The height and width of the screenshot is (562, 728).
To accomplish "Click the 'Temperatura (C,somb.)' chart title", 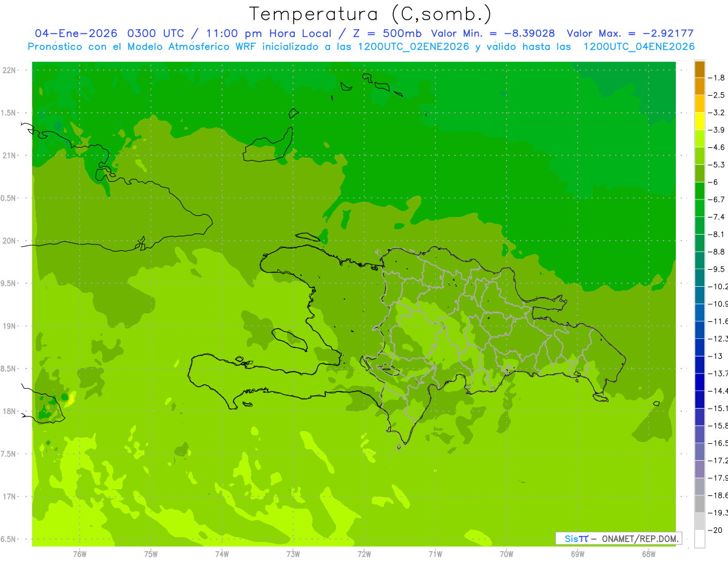I will pos(370,13).
